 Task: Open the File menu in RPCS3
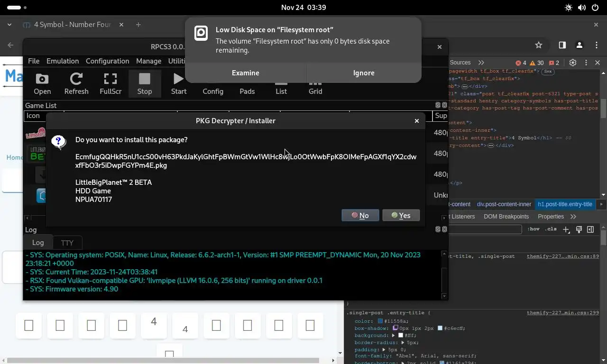34,61
